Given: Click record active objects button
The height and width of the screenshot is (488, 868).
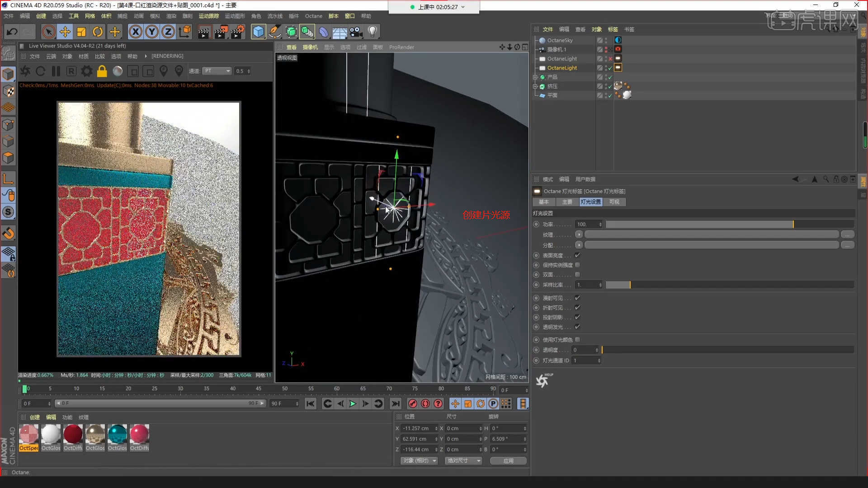Looking at the screenshot, I should [412, 404].
